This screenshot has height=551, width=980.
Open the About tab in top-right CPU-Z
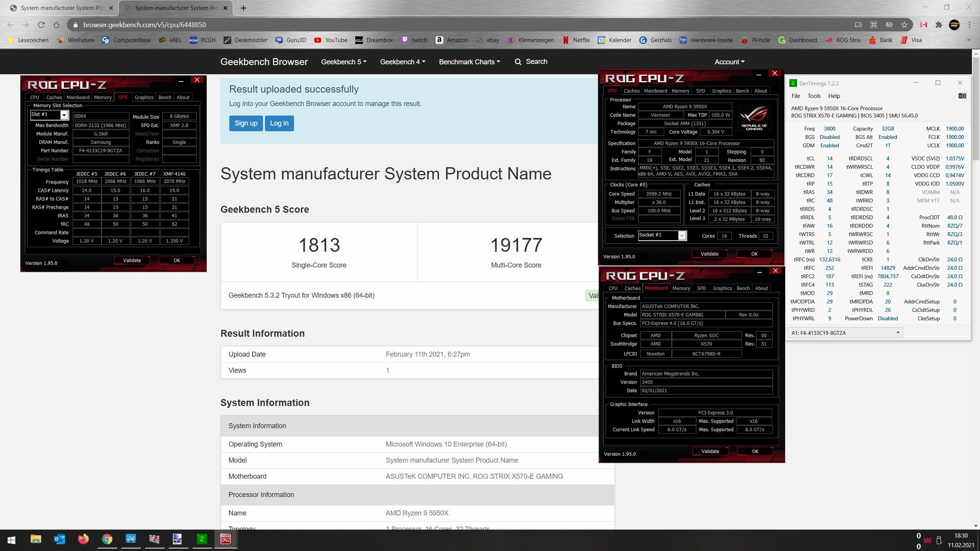pyautogui.click(x=761, y=91)
